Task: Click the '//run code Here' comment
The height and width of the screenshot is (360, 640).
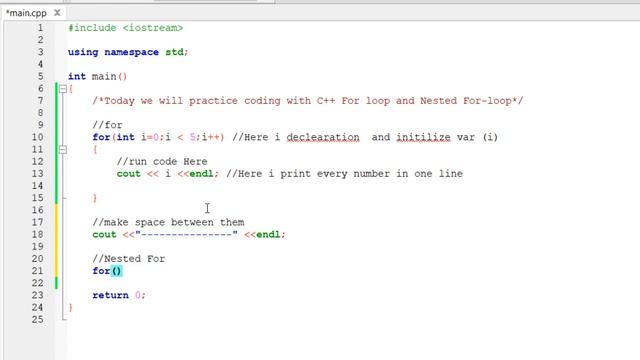Action: pyautogui.click(x=162, y=162)
